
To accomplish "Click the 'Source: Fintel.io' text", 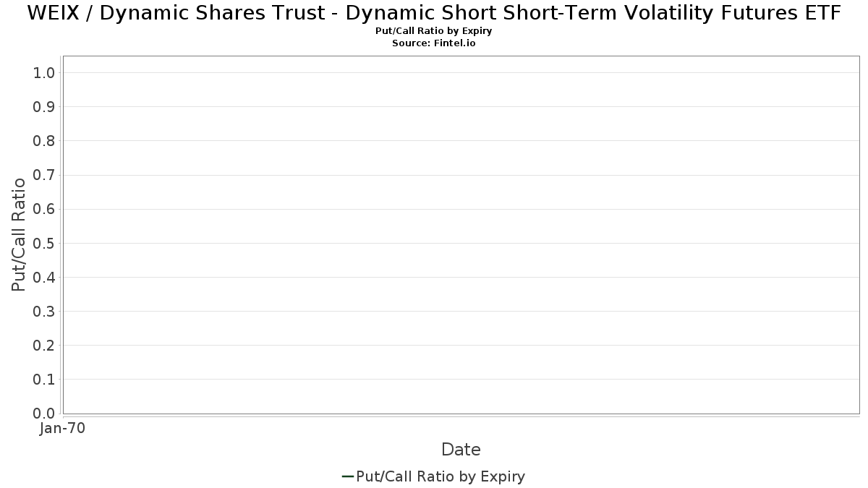I will [x=434, y=43].
